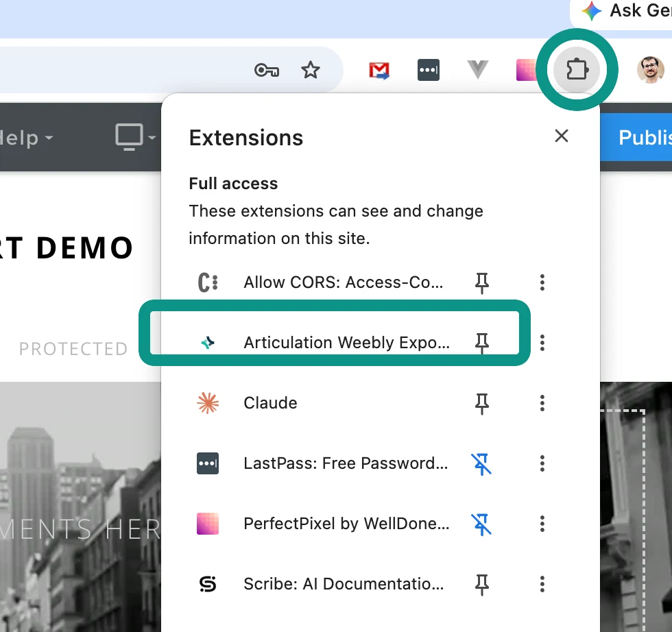Click the Articulation teal logo icon
The image size is (672, 632).
click(x=208, y=343)
